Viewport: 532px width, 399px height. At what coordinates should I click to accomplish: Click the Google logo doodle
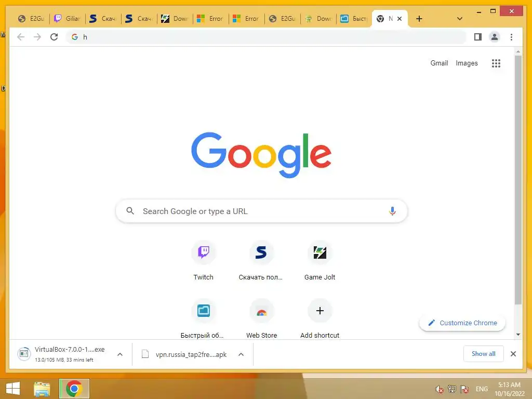(x=261, y=155)
